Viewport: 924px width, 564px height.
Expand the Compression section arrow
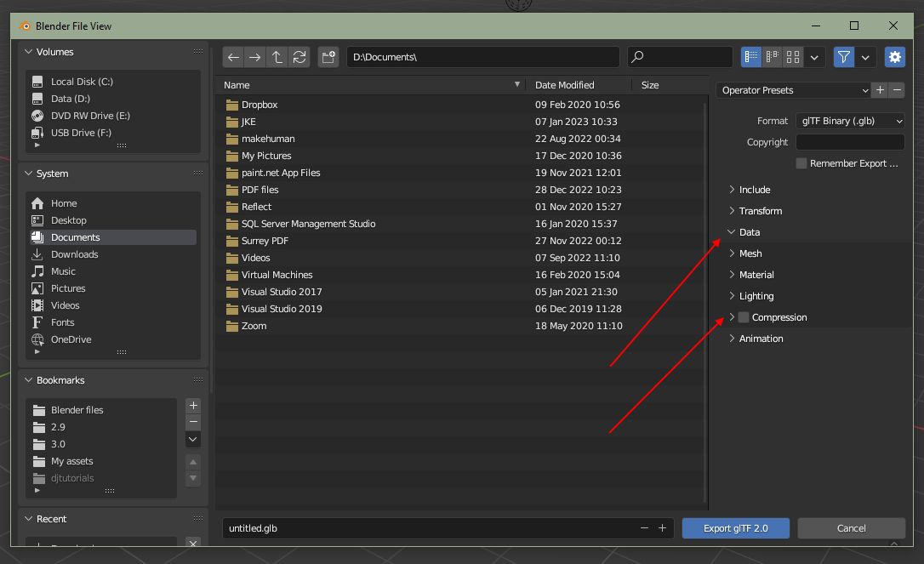click(732, 317)
